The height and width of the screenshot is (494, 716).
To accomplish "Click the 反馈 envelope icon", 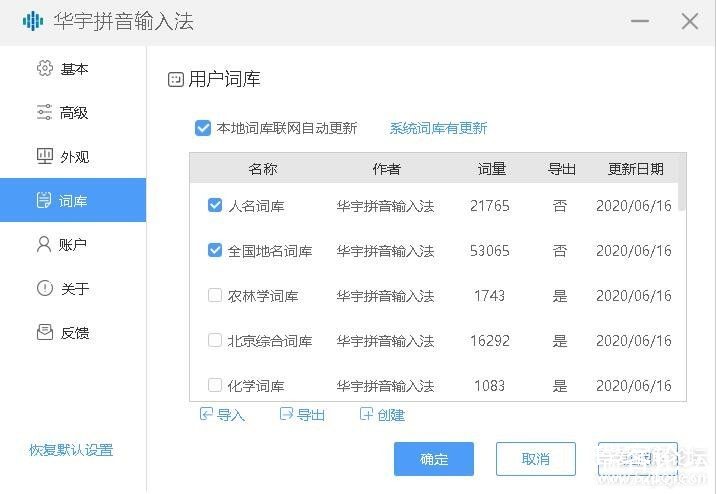I will coord(44,332).
